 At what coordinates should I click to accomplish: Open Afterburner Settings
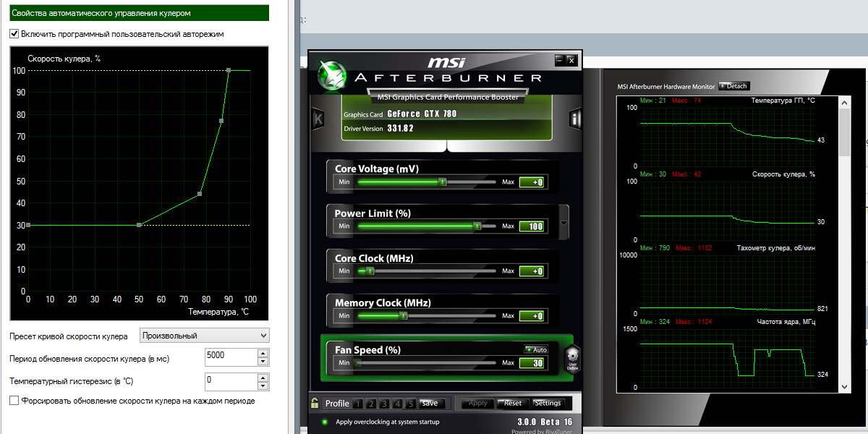coord(548,404)
